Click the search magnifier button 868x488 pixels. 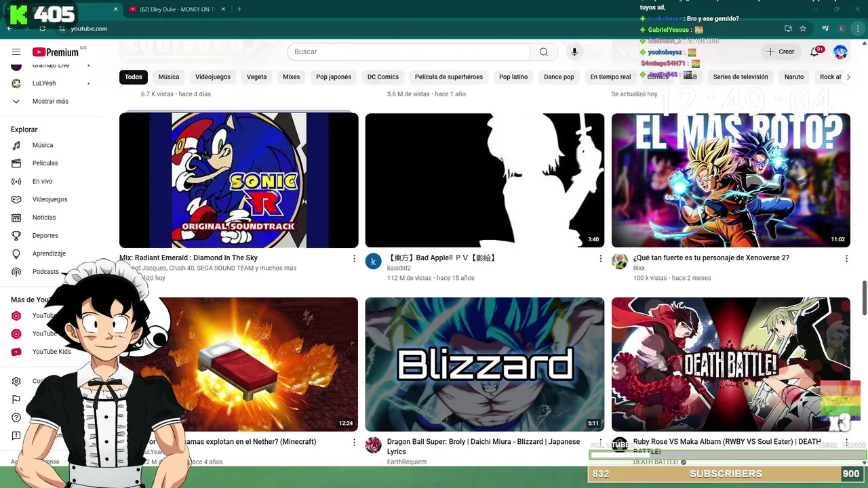point(544,52)
